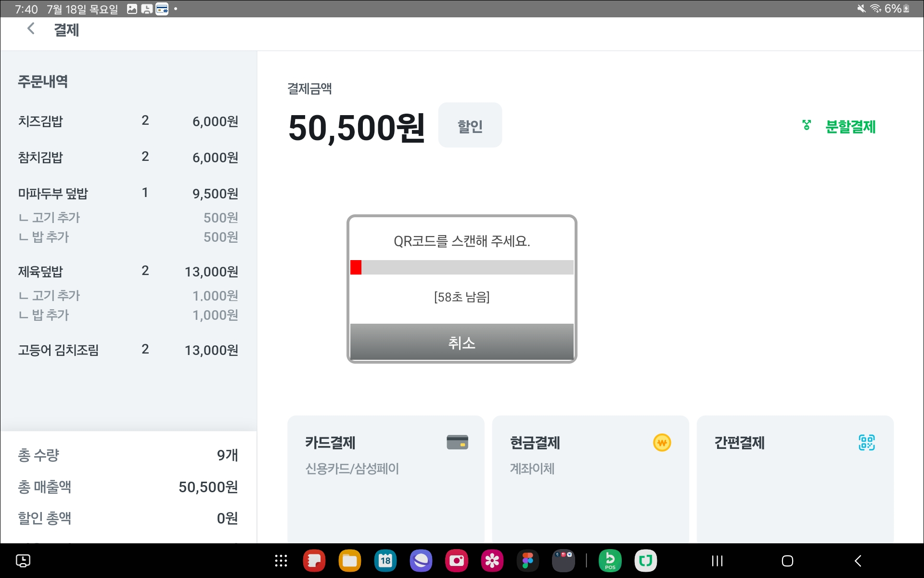Click the mute indicator in status bar

tap(861, 9)
